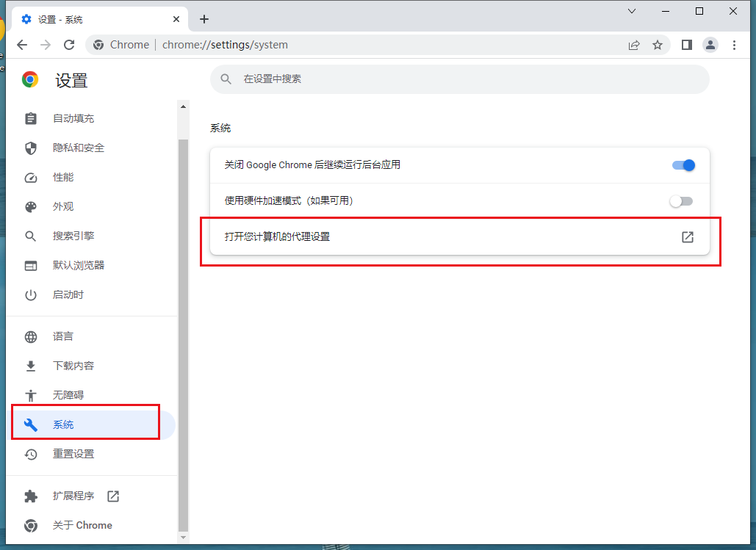Open the profile avatar menu
This screenshot has width=756, height=550.
[710, 45]
